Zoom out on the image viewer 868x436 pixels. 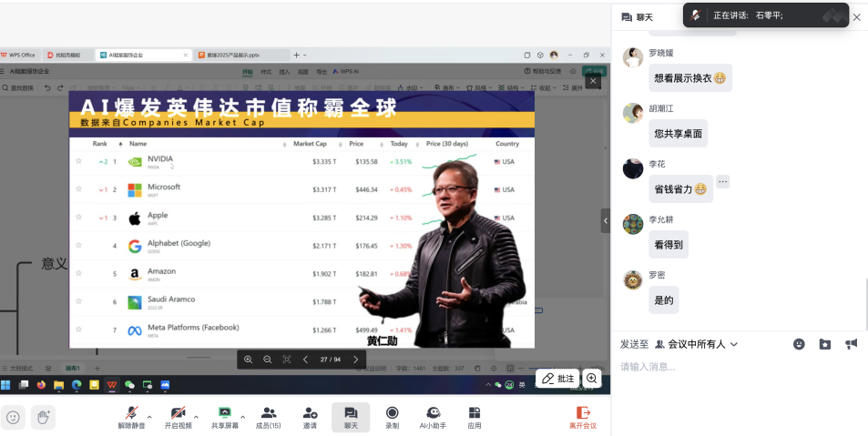(x=268, y=360)
